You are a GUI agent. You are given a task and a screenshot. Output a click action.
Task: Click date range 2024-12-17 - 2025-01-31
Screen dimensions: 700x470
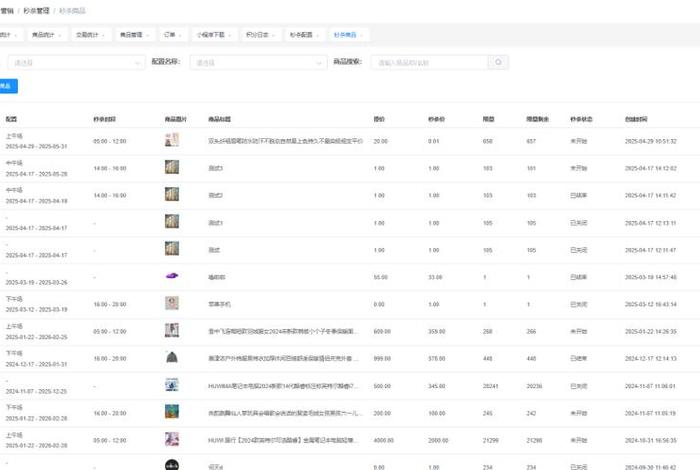pos(36,364)
